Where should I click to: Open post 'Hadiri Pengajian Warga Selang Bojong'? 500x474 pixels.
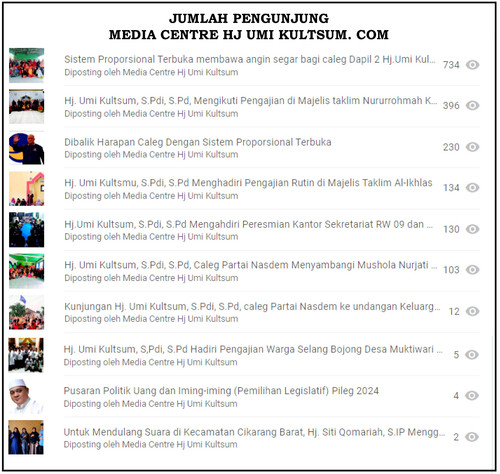coord(253,349)
